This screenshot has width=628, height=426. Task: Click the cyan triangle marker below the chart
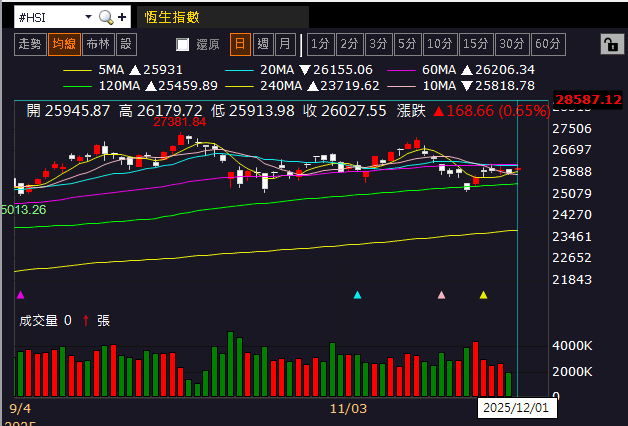coord(358,295)
